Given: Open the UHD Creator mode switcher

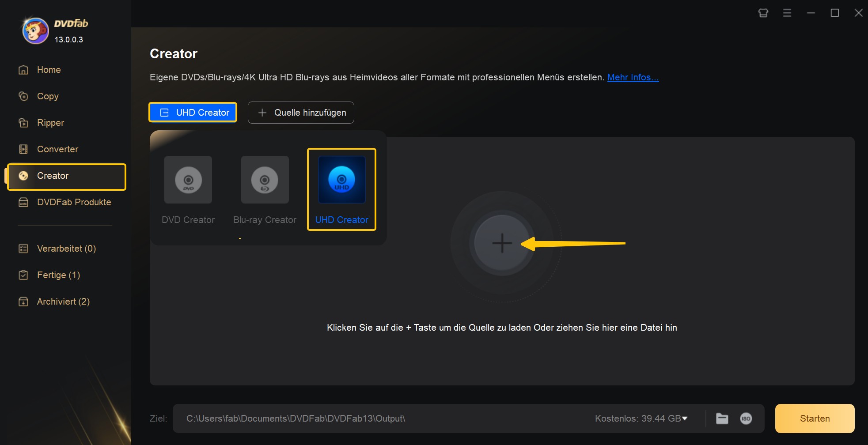Looking at the screenshot, I should pyautogui.click(x=193, y=113).
